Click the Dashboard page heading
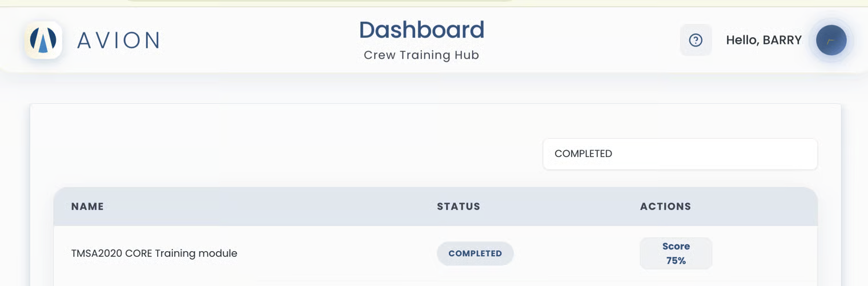The width and height of the screenshot is (868, 286). tap(421, 30)
